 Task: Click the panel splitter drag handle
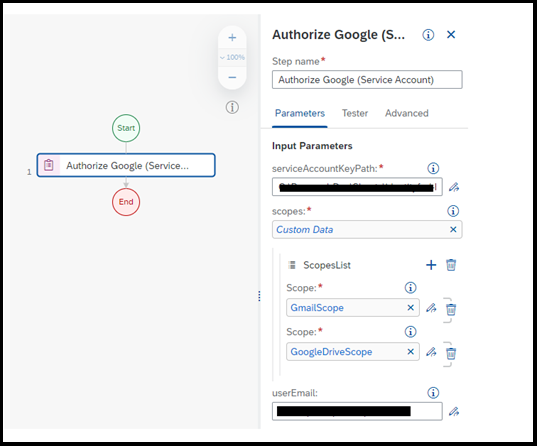(259, 296)
